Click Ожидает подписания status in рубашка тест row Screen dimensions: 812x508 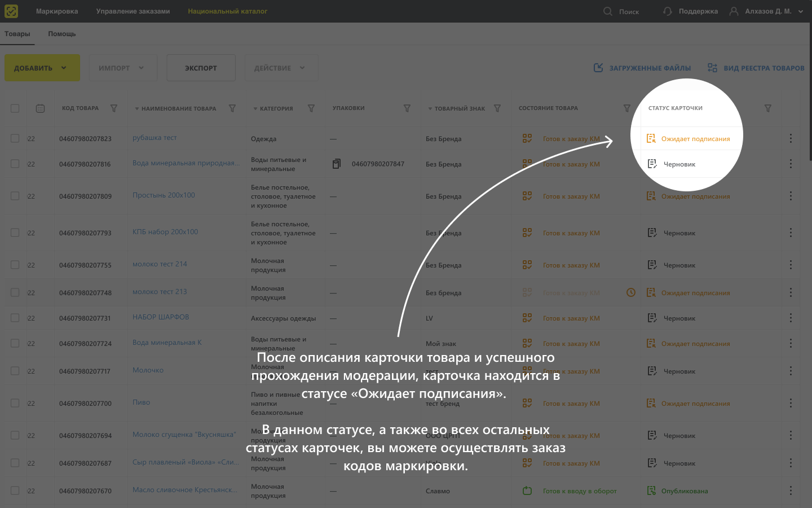pos(695,139)
